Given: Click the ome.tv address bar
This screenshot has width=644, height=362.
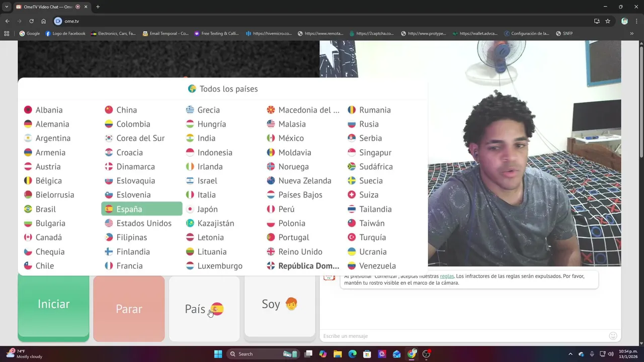Looking at the screenshot, I should pos(322,21).
